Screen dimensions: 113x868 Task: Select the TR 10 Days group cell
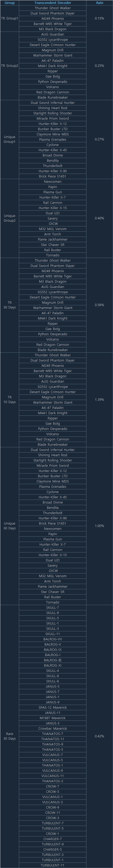pyautogui.click(x=9, y=399)
